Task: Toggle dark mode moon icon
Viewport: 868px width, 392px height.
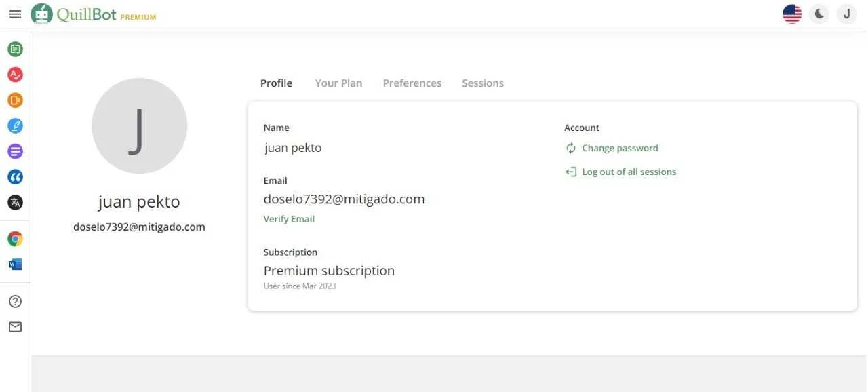Action: (819, 14)
